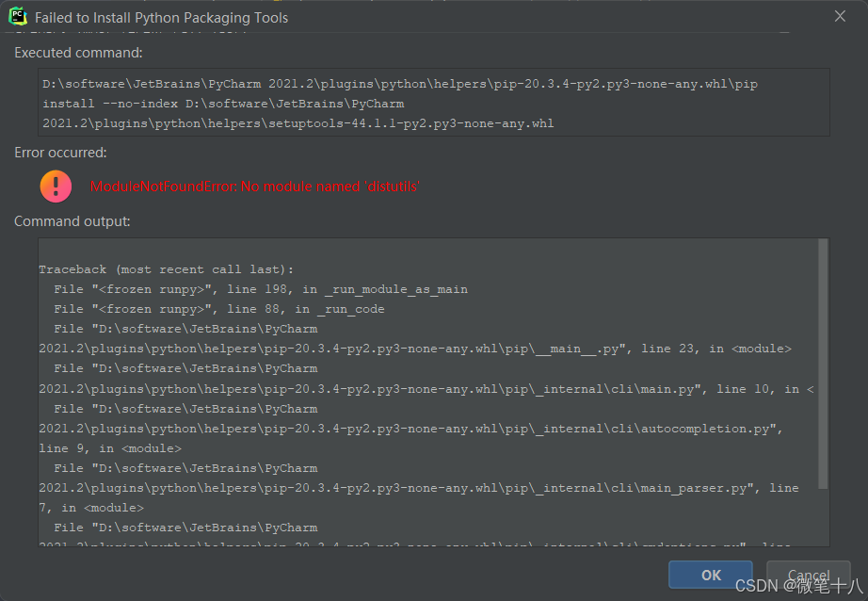Click the setuptools-44.1.1 wheel path line
Image resolution: width=868 pixels, height=601 pixels.
click(x=297, y=123)
